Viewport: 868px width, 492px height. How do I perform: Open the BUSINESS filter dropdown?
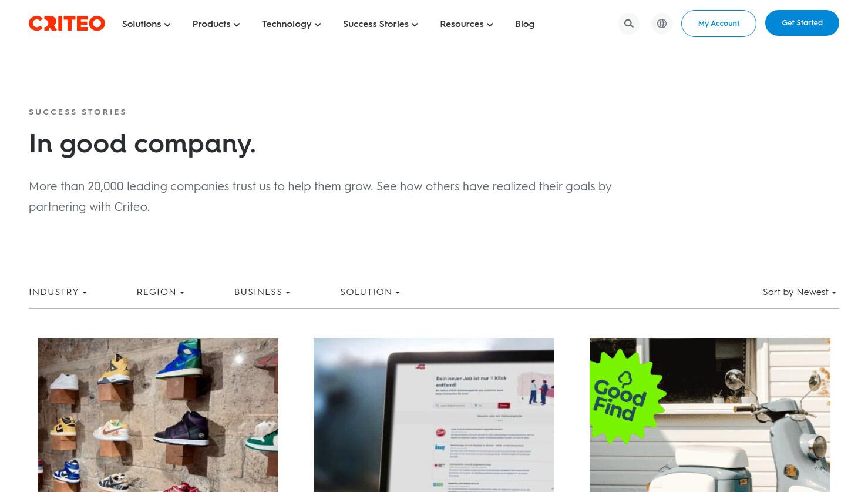point(262,292)
